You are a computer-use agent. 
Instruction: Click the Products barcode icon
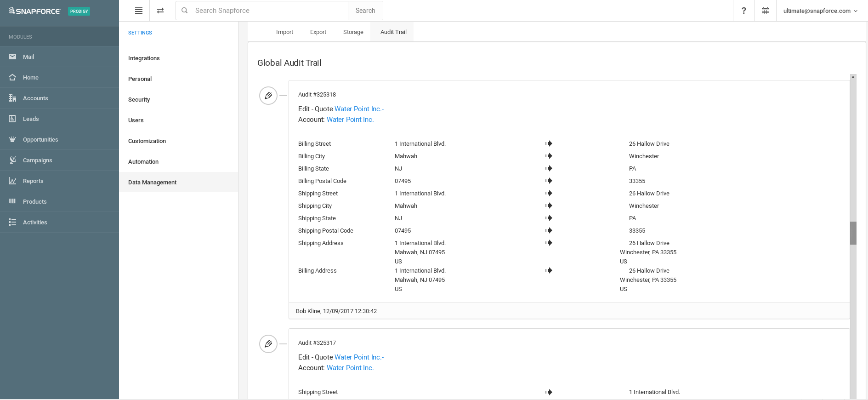pyautogui.click(x=12, y=201)
